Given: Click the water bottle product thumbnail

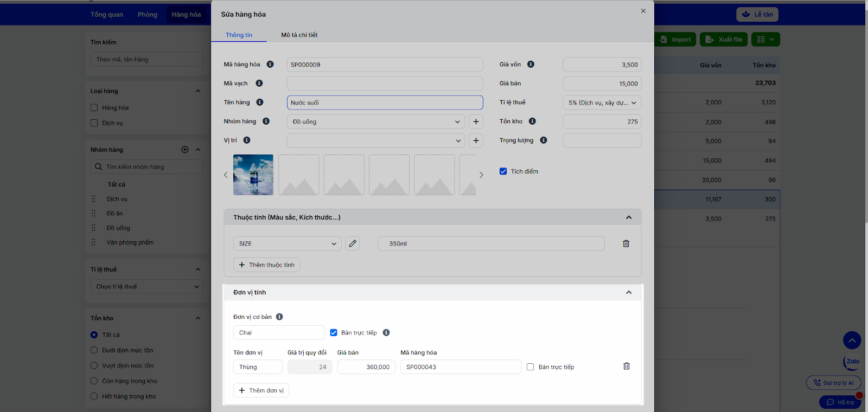Looking at the screenshot, I should tap(253, 175).
